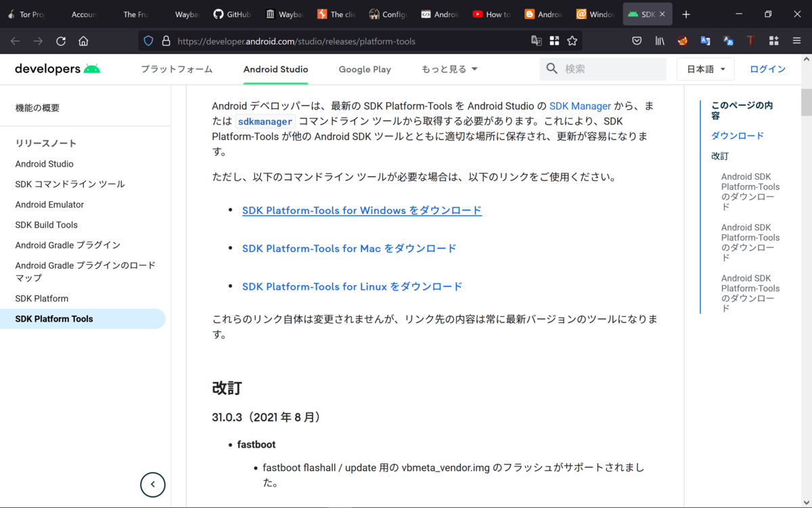Follow the SDK Manager link in text
The width and height of the screenshot is (812, 508).
580,106
